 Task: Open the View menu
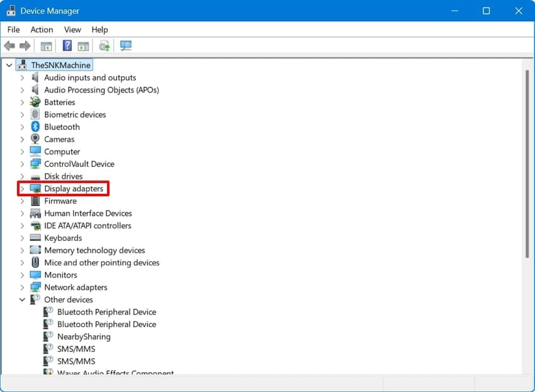72,30
